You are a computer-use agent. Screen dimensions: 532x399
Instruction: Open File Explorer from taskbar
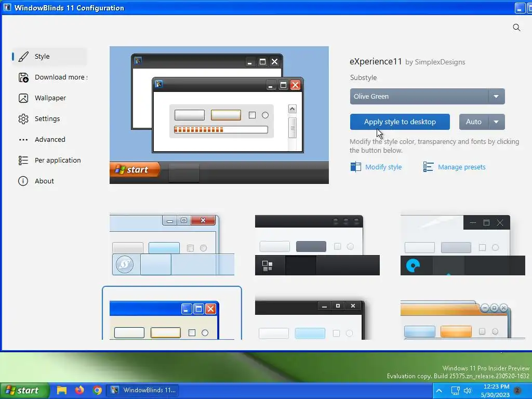pyautogui.click(x=61, y=390)
